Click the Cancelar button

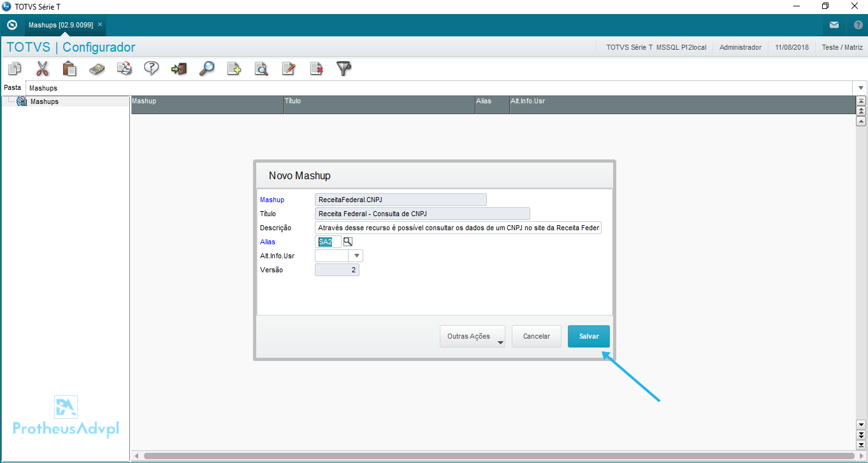(537, 336)
